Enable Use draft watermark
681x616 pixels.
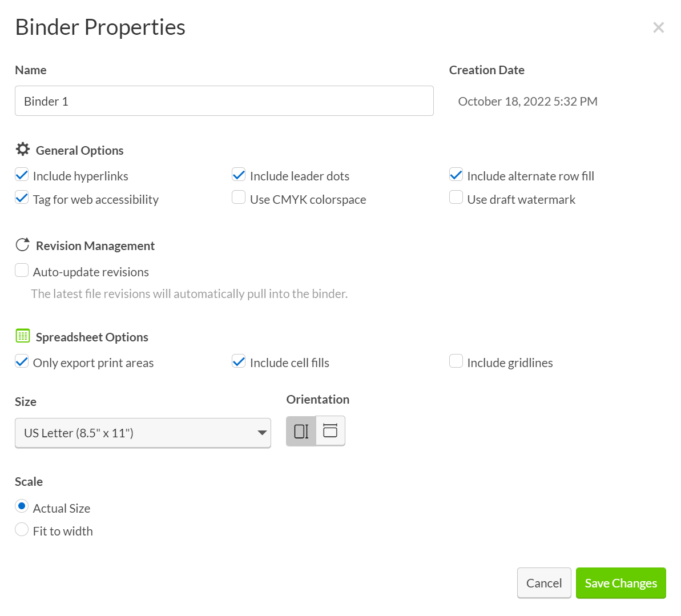tap(456, 197)
